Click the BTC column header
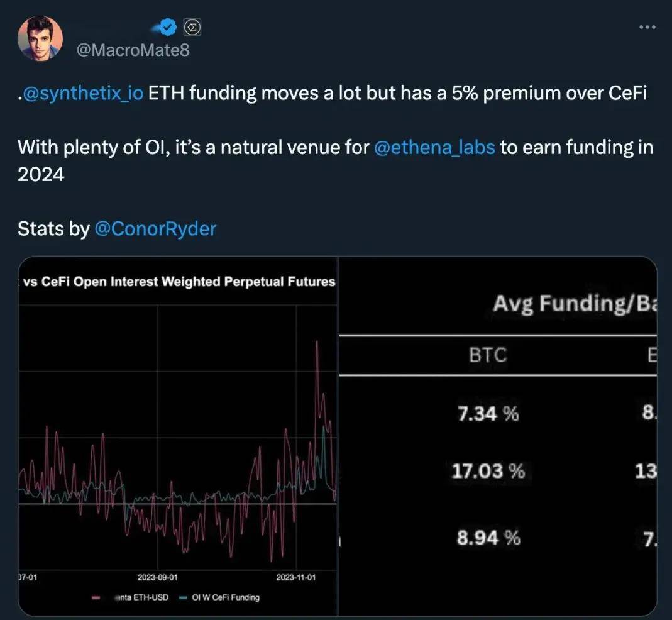This screenshot has height=620, width=672. pos(488,355)
